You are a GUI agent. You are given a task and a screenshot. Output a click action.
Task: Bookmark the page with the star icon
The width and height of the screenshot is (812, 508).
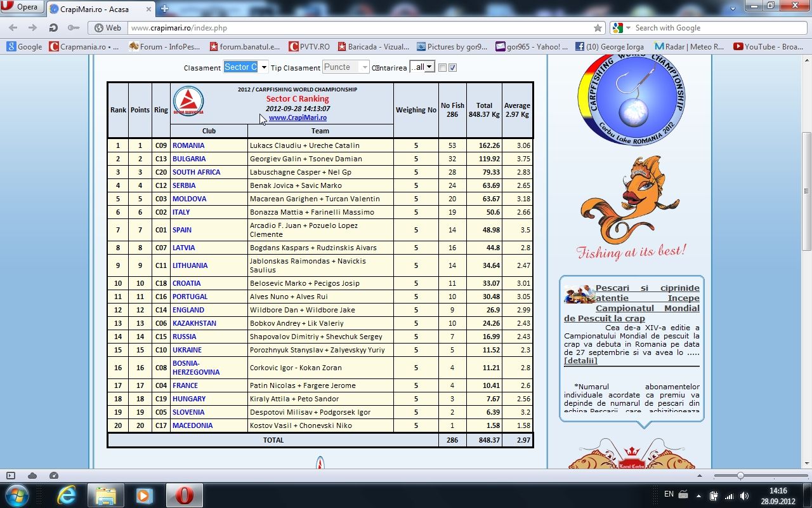coord(598,28)
